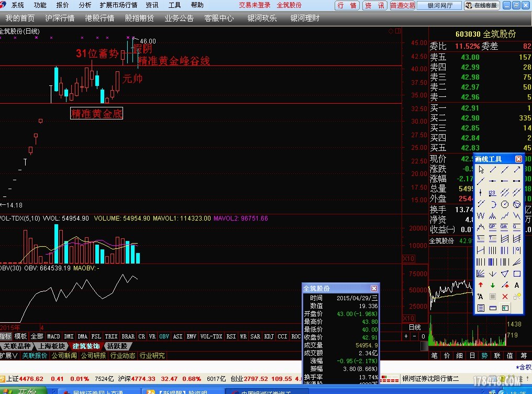532x394 pixels.
Task: Place a red up arrow marker
Action: pyautogui.click(x=481, y=285)
